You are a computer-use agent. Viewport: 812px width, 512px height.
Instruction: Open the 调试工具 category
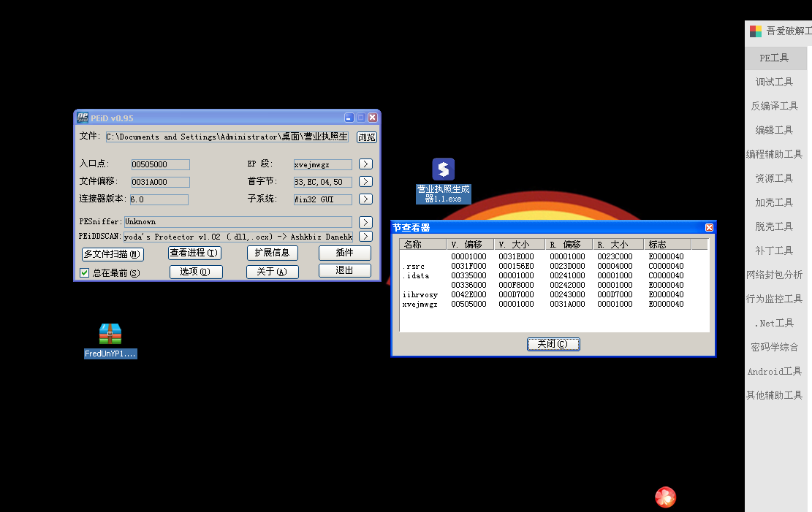tap(775, 82)
